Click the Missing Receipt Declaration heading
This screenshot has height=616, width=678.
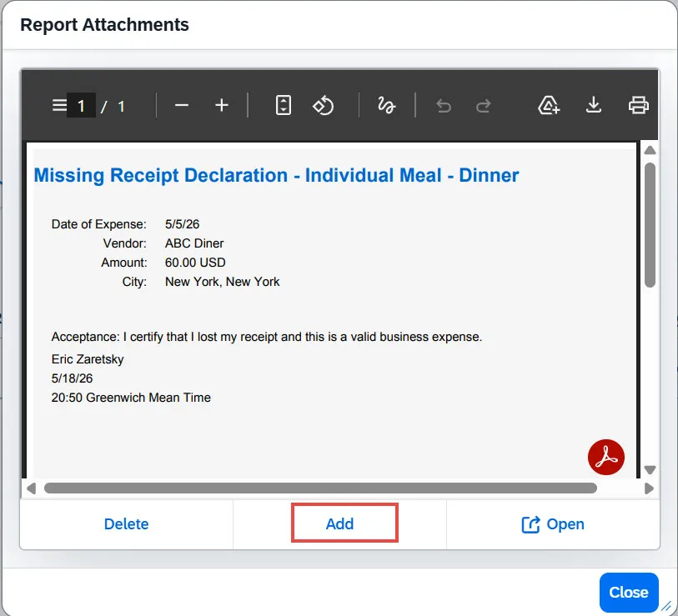tap(276, 175)
